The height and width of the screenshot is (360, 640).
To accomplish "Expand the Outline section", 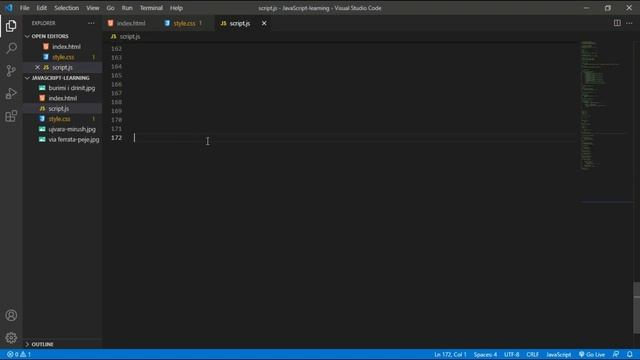I will coord(62,344).
